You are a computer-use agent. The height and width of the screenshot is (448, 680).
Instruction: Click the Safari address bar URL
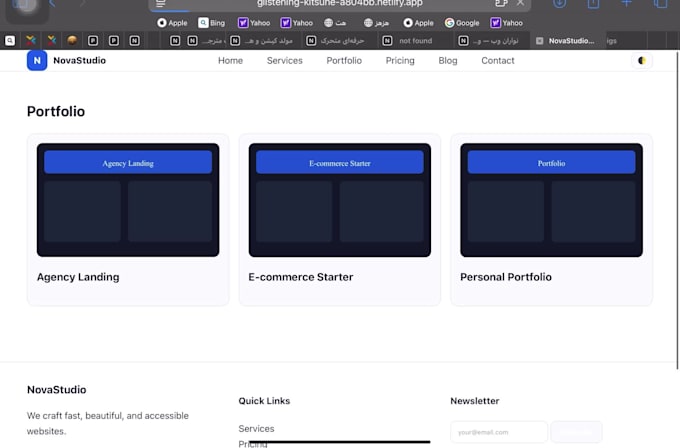(x=340, y=3)
